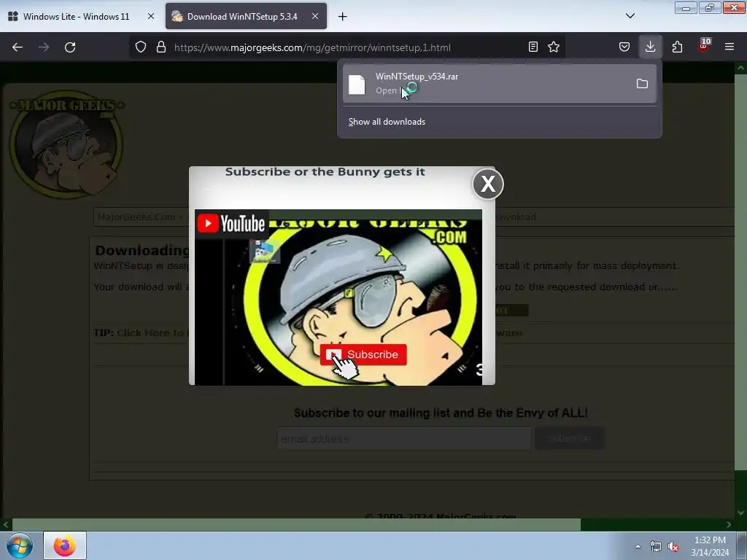Click the muted volume tray icon
Image resolution: width=747 pixels, height=560 pixels.
tap(673, 546)
